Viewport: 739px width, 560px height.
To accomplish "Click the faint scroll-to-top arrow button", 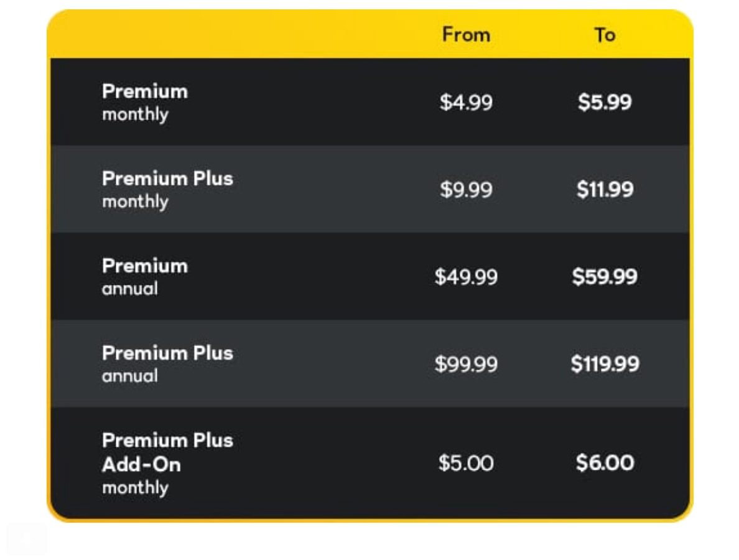I will click(26, 538).
